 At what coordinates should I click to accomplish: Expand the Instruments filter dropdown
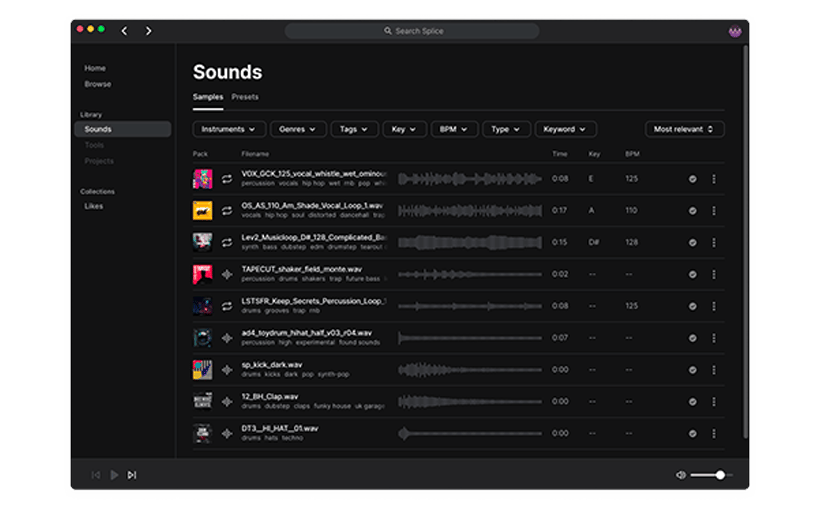pos(229,129)
